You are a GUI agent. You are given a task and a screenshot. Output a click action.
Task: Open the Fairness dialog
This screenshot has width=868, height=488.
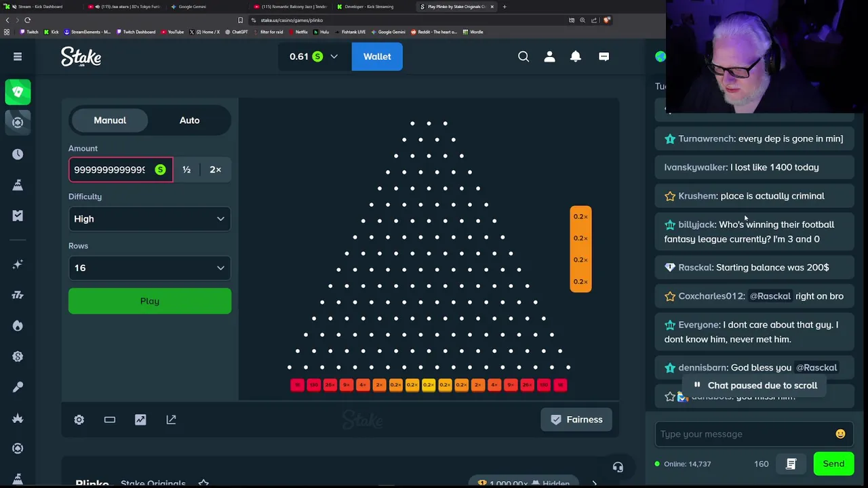click(576, 420)
